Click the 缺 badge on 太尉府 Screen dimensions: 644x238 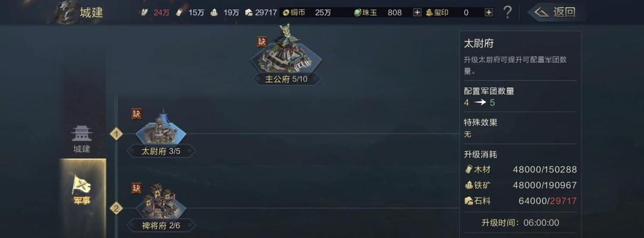tap(137, 114)
